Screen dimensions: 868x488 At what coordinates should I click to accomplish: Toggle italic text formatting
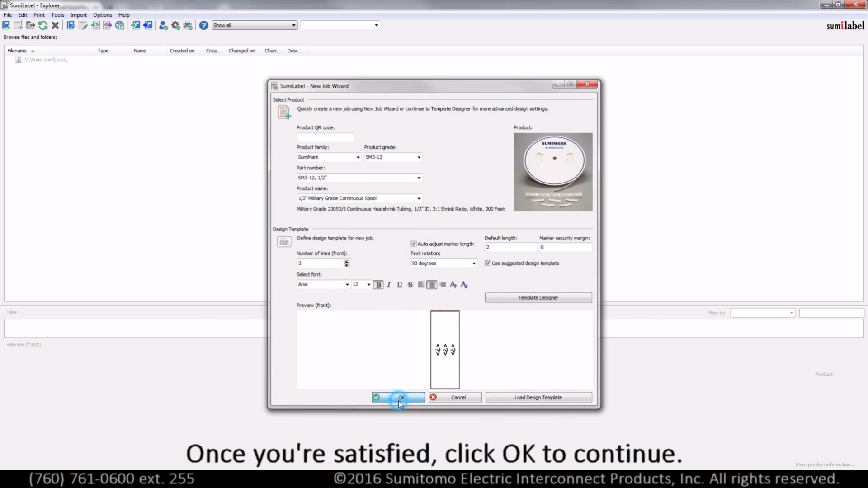(x=389, y=285)
